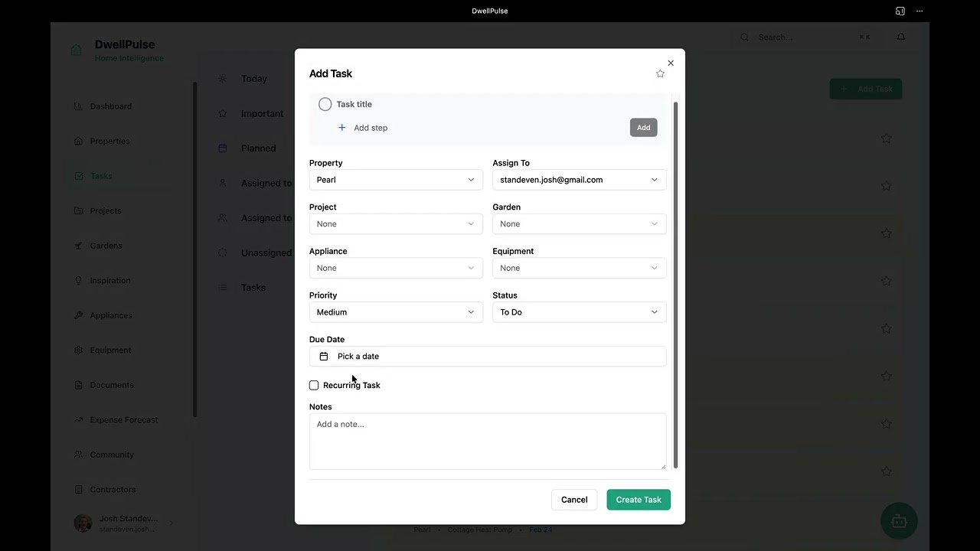Click the Projects folder icon
Image resolution: width=980 pixels, height=551 pixels.
78,210
